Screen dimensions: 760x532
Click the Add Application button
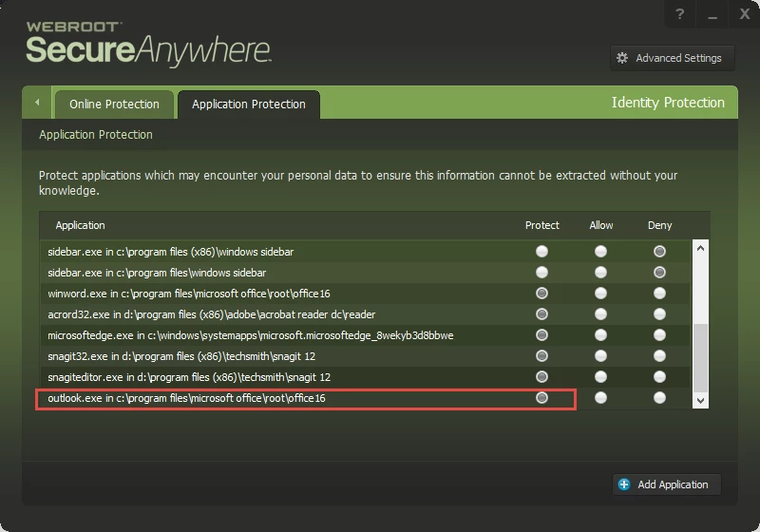(x=667, y=484)
